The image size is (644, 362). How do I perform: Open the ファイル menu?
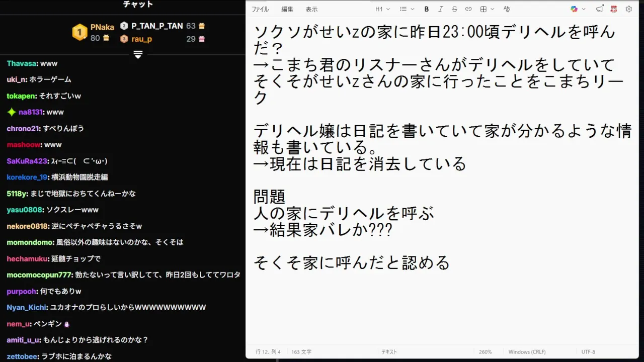click(260, 9)
